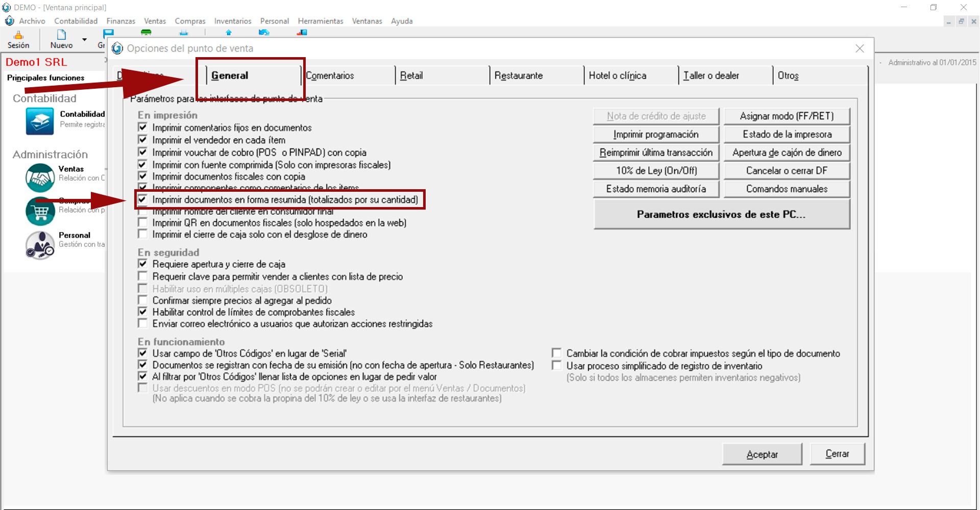Click Parametros exclusivos de este PC button
This screenshot has width=980, height=510.
(x=721, y=214)
